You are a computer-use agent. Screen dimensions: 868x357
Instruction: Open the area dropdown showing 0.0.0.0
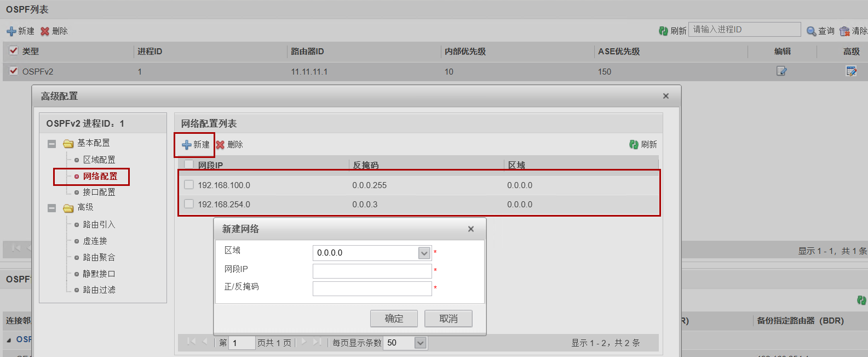[424, 253]
